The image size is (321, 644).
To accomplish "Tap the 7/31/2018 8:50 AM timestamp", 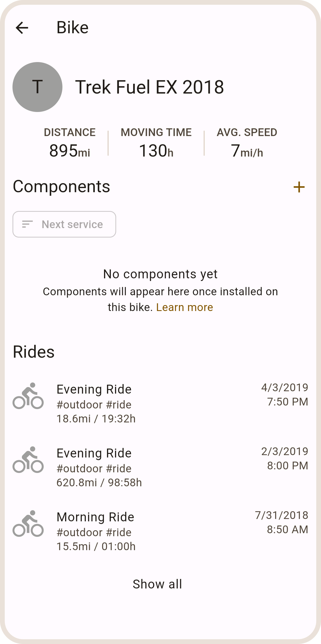I will pos(281,522).
